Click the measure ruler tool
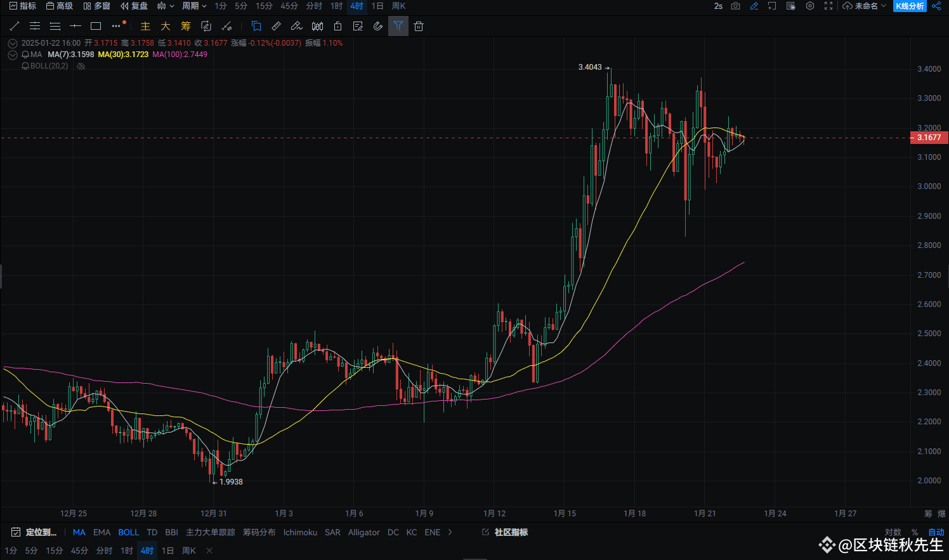The image size is (949, 560). coord(276,26)
